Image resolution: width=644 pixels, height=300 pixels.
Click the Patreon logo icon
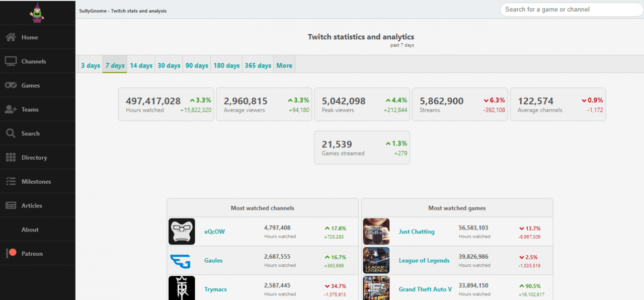[x=11, y=253]
